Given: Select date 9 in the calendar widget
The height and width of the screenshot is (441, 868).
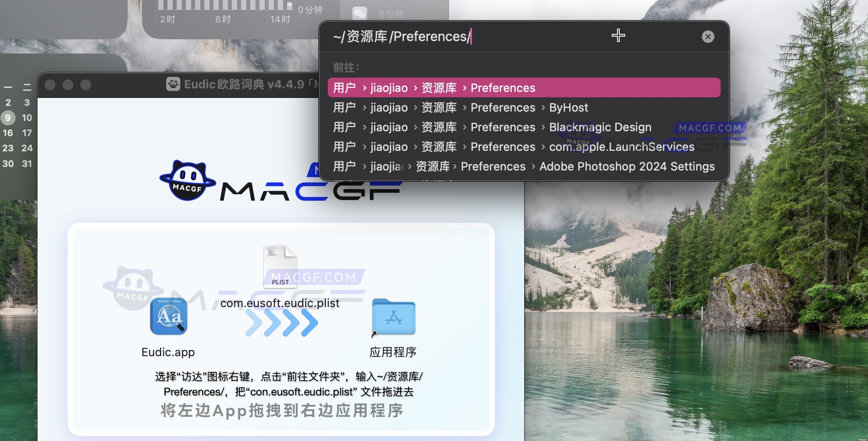Looking at the screenshot, I should click(8, 118).
